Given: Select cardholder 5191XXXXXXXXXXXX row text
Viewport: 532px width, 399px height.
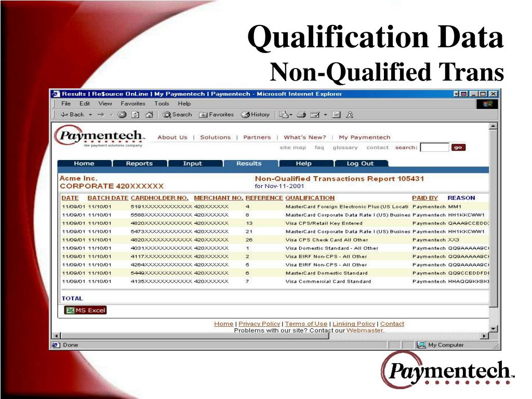Looking at the screenshot, I should tap(161, 207).
